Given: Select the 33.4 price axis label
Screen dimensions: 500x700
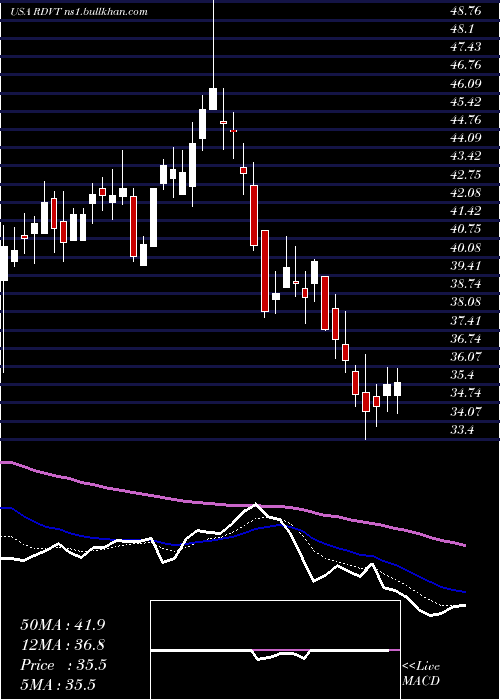Looking at the screenshot, I should pyautogui.click(x=462, y=430).
